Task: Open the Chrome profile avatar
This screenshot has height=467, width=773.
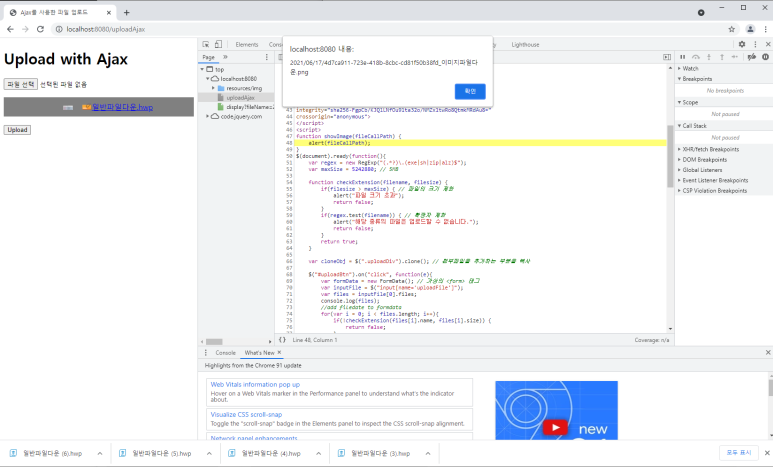Action: tap(750, 29)
